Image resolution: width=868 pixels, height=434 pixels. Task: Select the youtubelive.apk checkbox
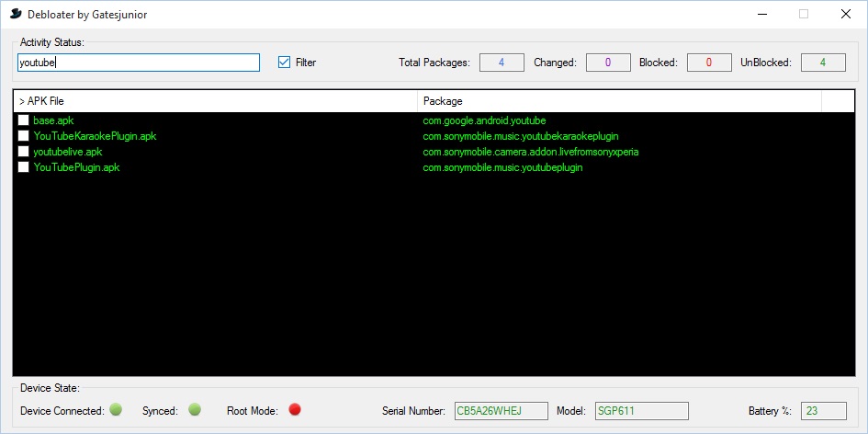pyautogui.click(x=23, y=152)
